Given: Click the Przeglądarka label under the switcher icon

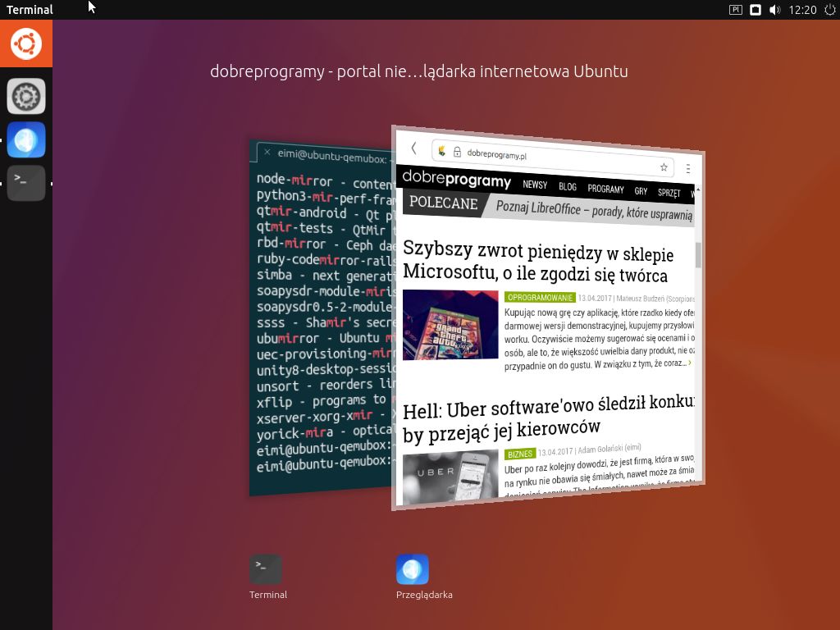Looking at the screenshot, I should tap(424, 595).
